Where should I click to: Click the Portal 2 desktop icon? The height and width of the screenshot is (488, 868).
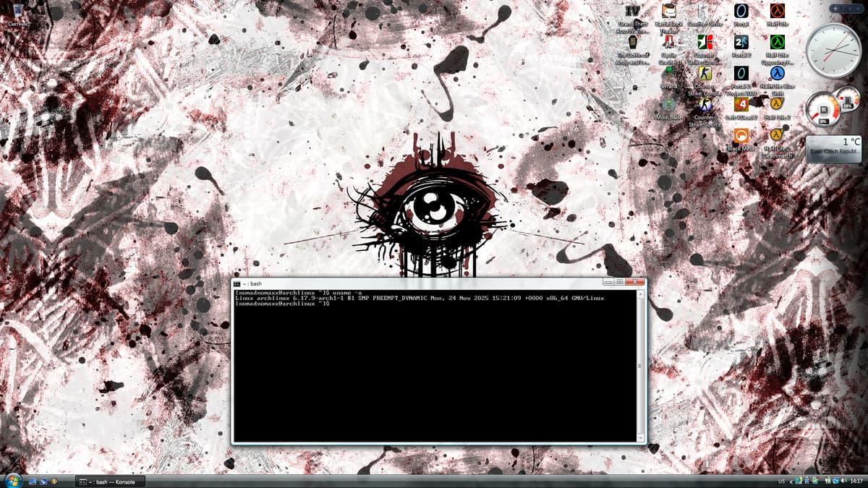tap(741, 43)
